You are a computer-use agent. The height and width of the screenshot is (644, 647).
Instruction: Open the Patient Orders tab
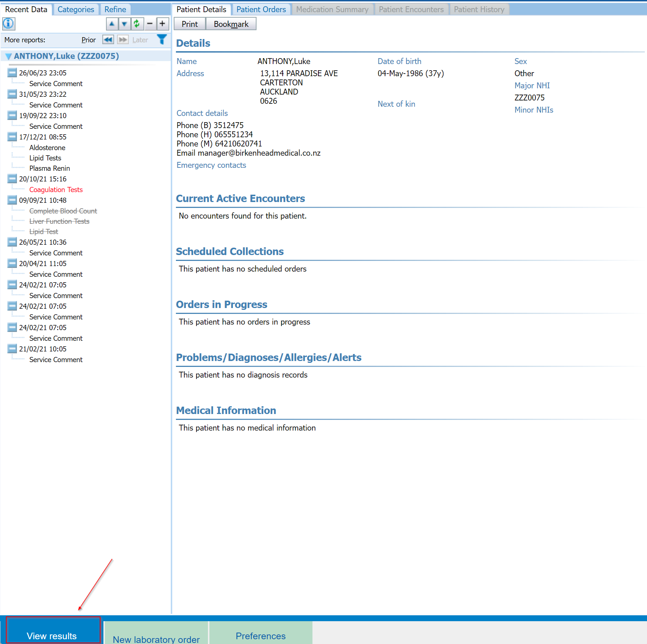(261, 9)
